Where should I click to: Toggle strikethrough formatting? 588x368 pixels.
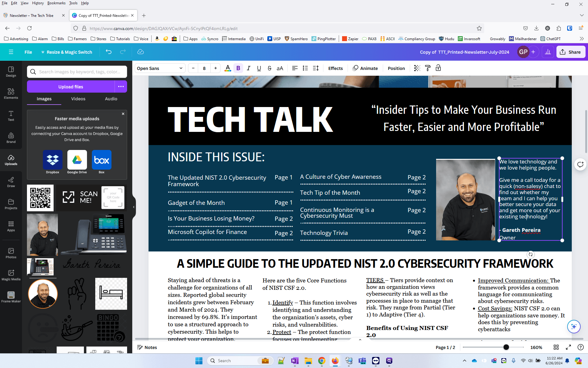coord(269,68)
